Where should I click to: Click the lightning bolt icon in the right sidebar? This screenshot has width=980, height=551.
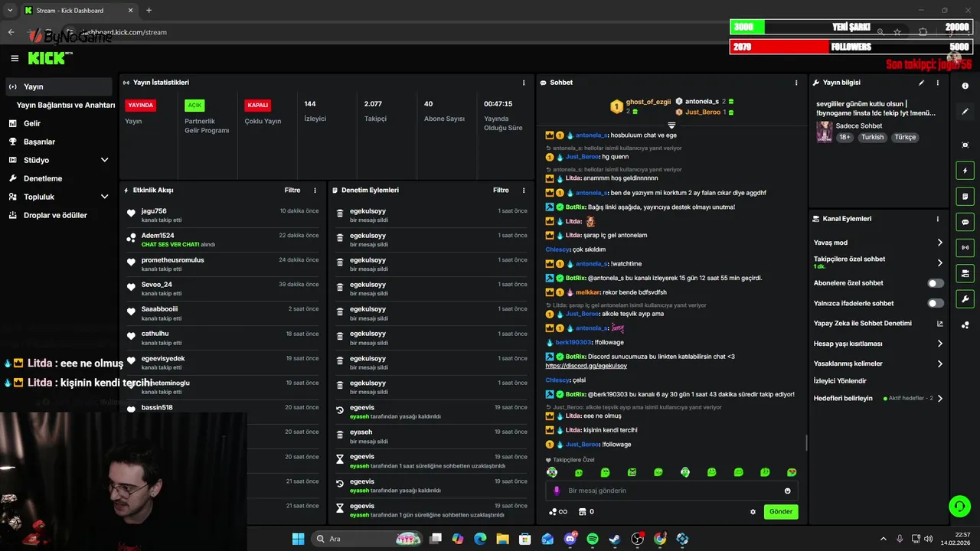click(x=965, y=171)
